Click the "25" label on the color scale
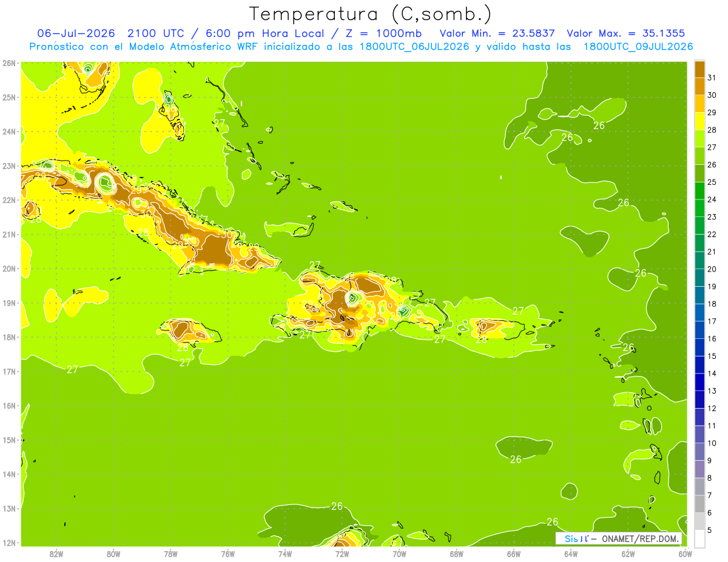The image size is (728, 562). click(x=712, y=182)
